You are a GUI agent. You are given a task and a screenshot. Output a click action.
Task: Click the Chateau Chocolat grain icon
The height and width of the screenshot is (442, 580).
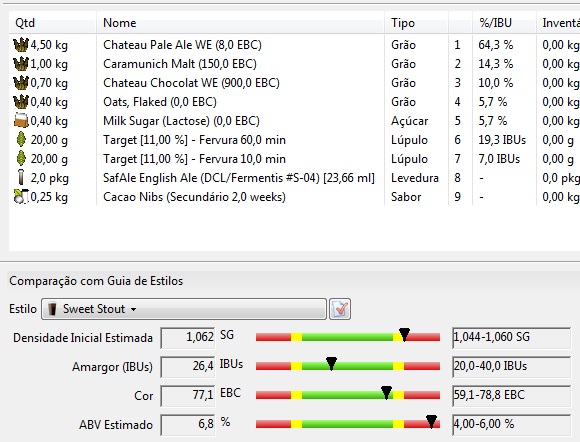click(21, 83)
